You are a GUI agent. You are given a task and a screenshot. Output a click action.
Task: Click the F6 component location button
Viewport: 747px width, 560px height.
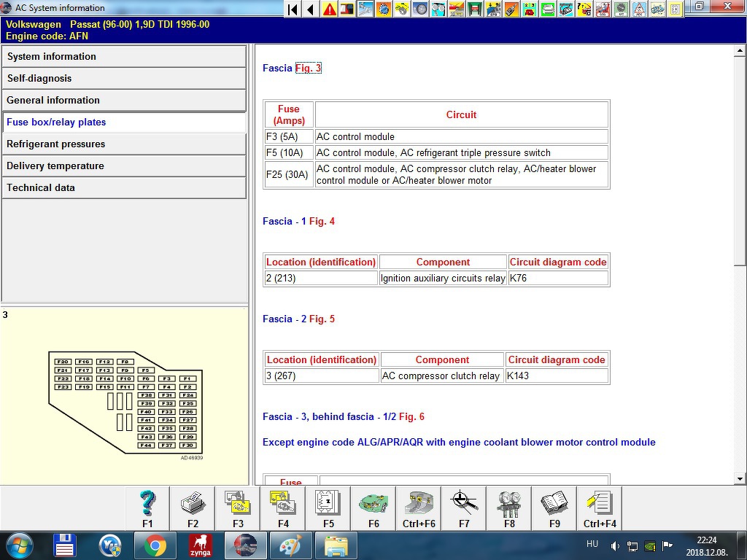click(x=373, y=508)
